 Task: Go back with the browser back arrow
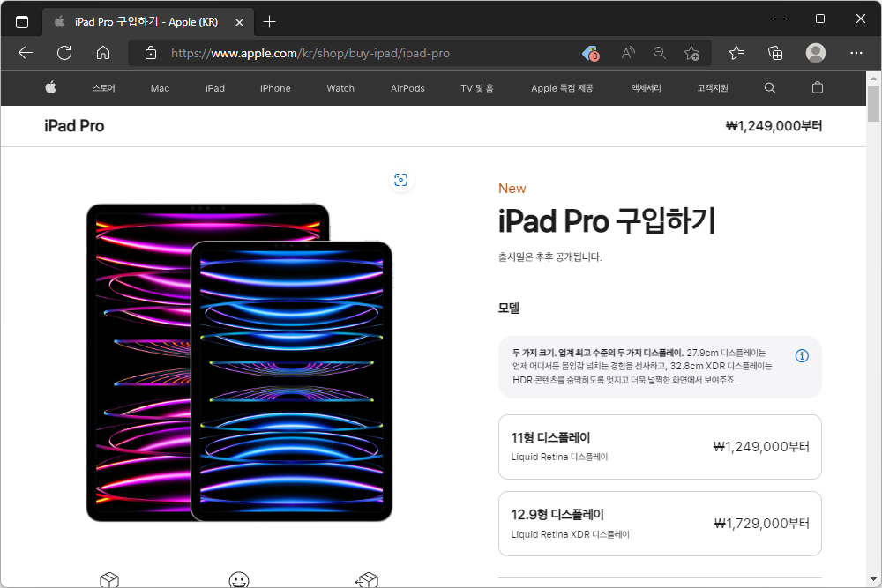[x=26, y=54]
